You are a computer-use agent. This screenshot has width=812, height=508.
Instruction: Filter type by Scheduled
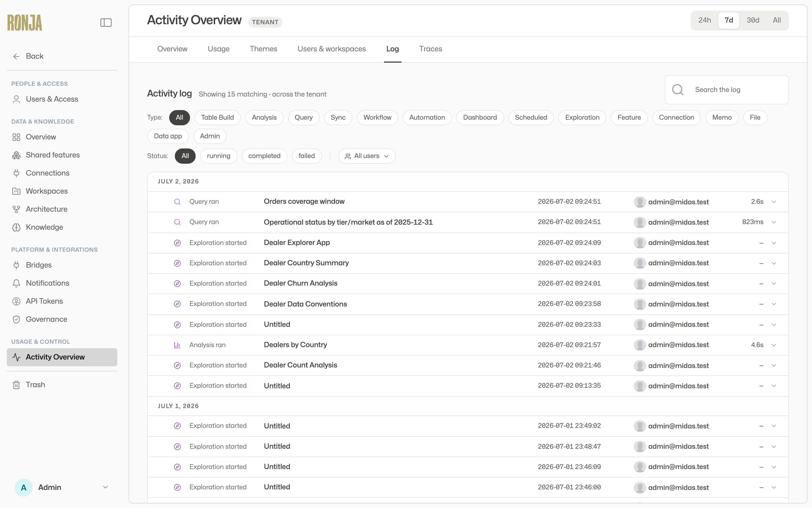click(531, 118)
